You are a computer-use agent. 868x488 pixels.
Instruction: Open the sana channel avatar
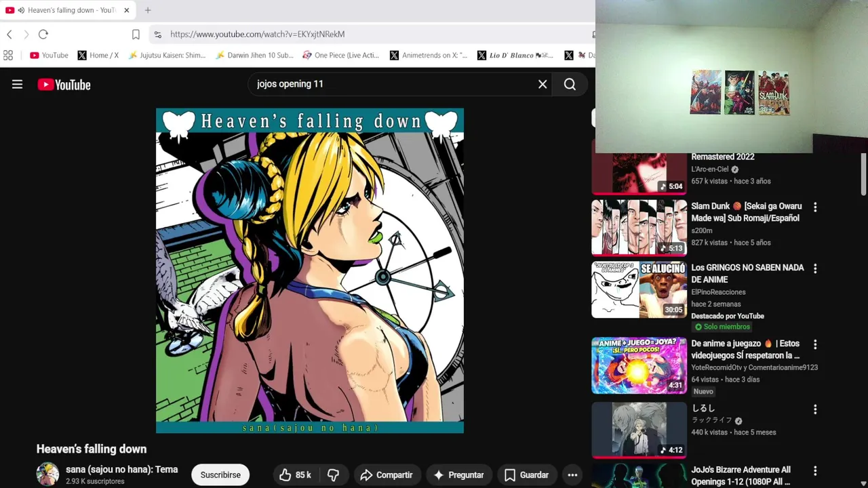pos(47,474)
